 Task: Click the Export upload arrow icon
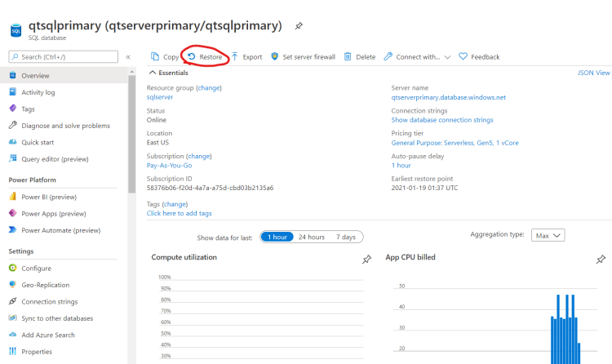coord(235,56)
